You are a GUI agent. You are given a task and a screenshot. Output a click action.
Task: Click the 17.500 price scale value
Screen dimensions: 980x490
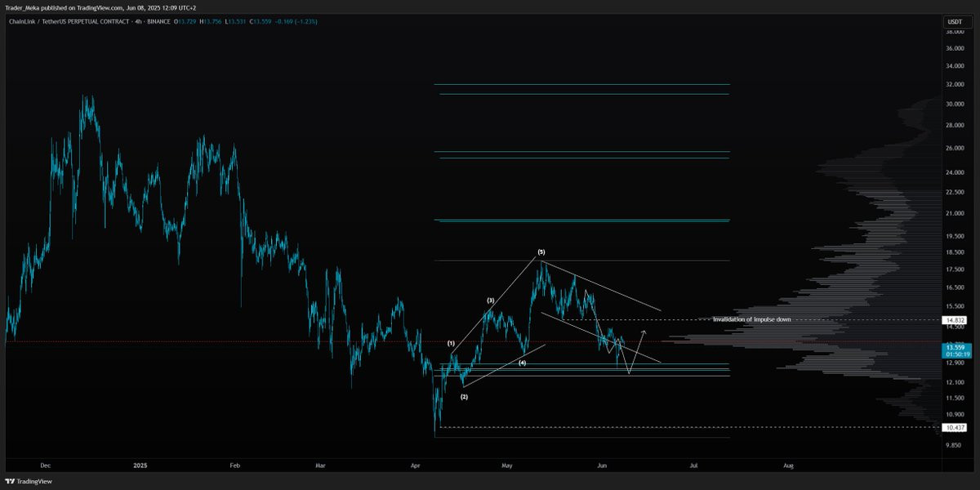955,269
